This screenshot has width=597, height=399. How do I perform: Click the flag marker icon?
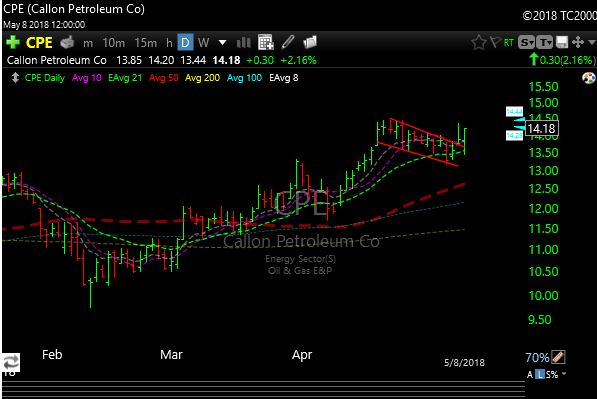click(495, 42)
